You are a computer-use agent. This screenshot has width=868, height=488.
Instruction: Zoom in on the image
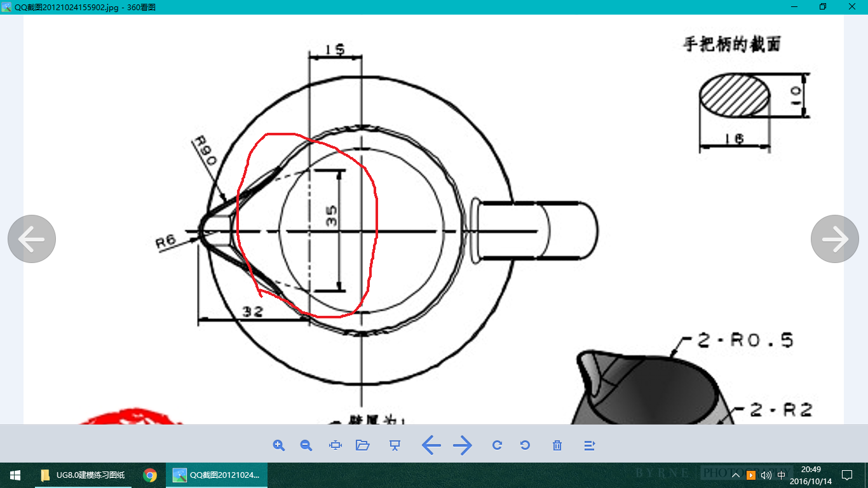tap(278, 445)
